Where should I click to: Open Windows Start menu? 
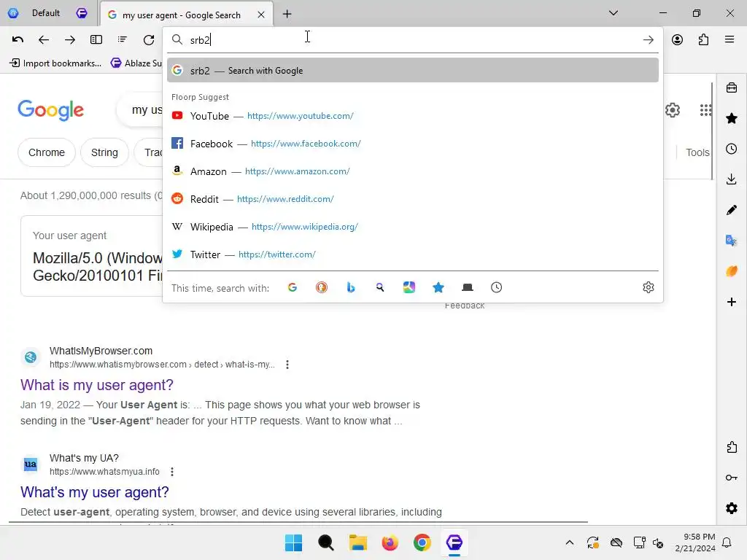pos(293,542)
